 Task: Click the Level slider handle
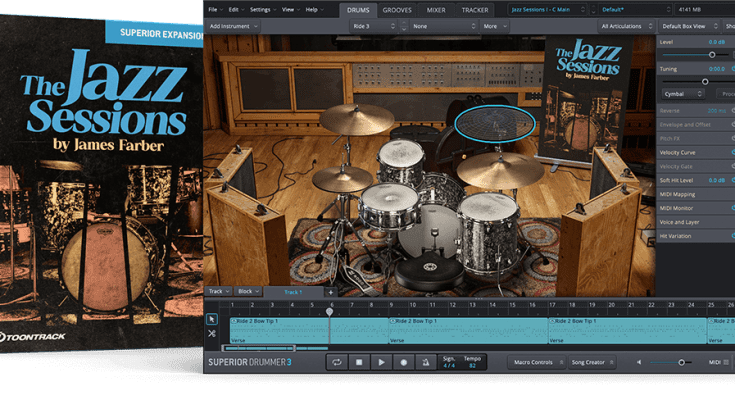click(712, 54)
